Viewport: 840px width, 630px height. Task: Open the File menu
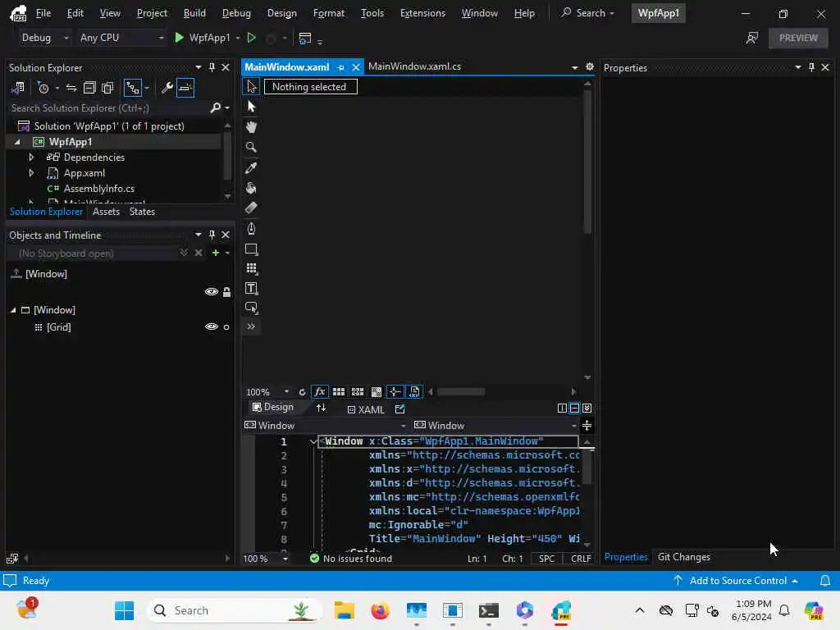click(x=43, y=13)
